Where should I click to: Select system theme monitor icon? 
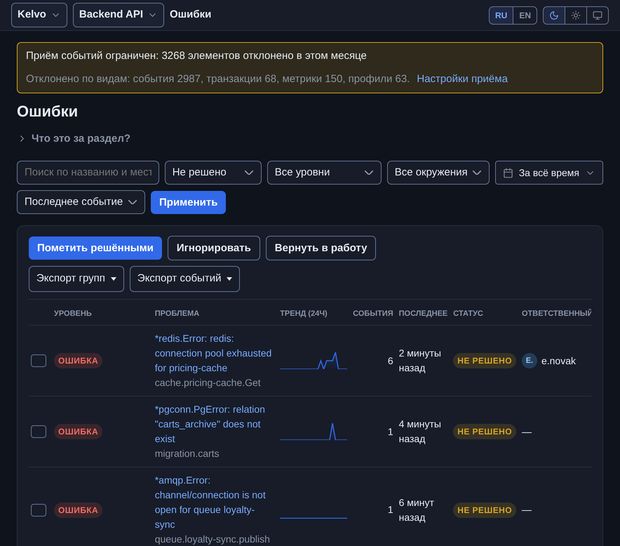(597, 15)
